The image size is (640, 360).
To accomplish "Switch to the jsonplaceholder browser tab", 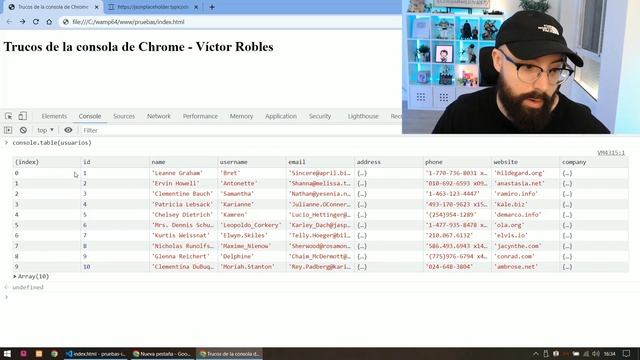I will click(153, 7).
